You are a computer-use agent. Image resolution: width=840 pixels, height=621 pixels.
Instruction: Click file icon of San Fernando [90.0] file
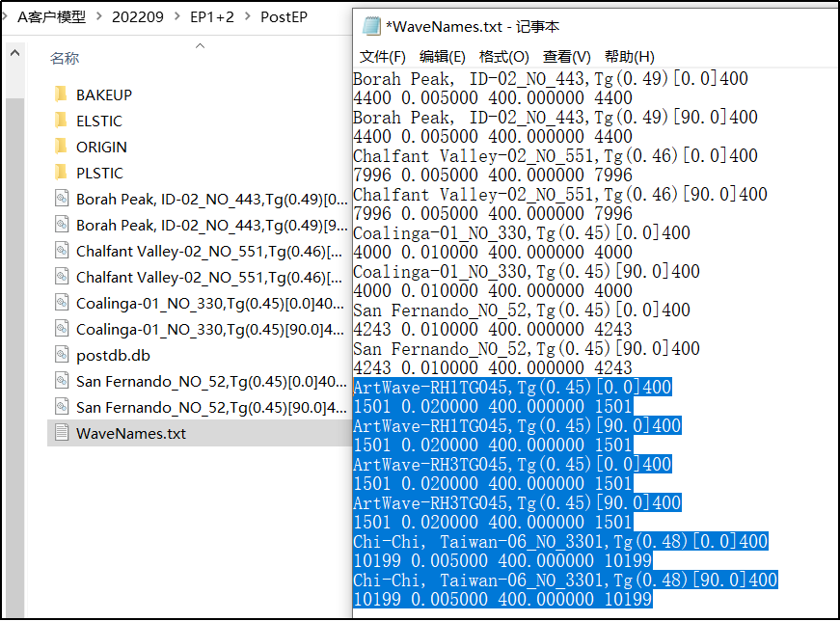pyautogui.click(x=62, y=407)
